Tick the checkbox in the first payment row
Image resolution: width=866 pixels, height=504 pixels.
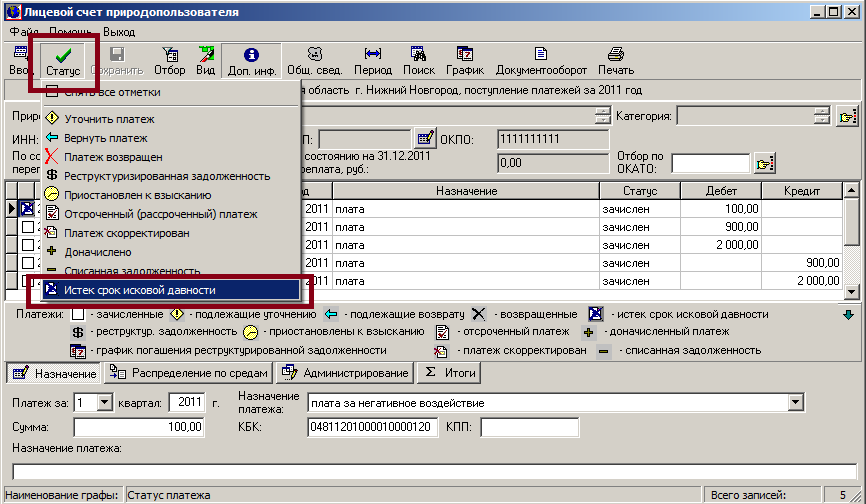coord(28,209)
